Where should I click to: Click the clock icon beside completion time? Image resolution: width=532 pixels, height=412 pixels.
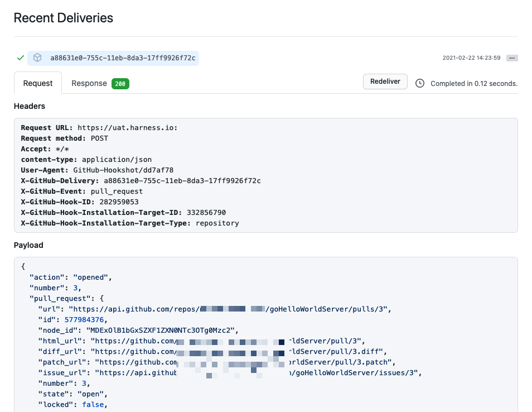point(419,83)
